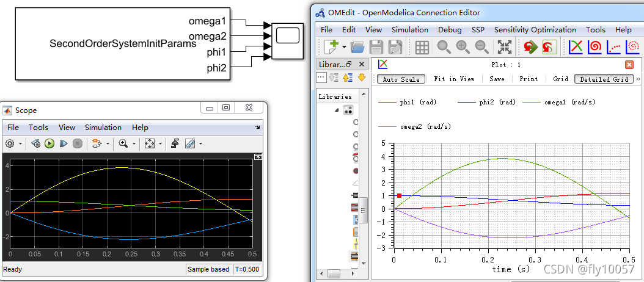
Task: Click Highlight Simulink block icon in Scope
Action: pyautogui.click(x=97, y=143)
